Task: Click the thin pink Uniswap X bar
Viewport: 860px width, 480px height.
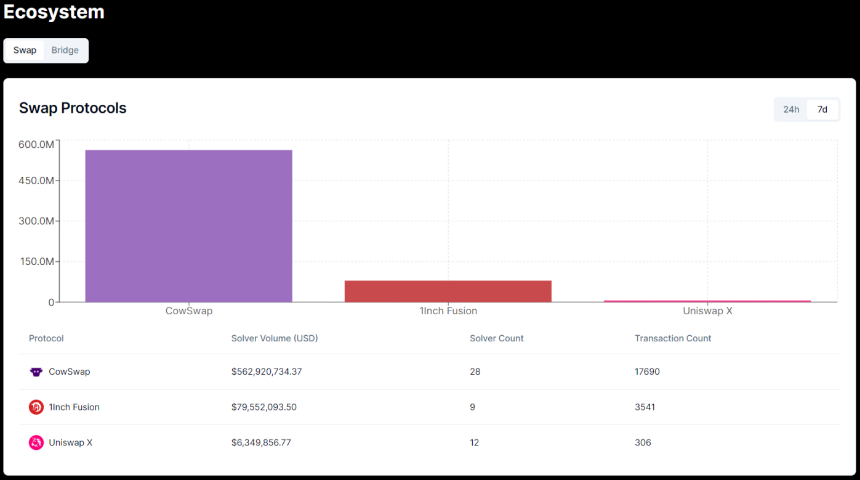Action: pos(708,301)
